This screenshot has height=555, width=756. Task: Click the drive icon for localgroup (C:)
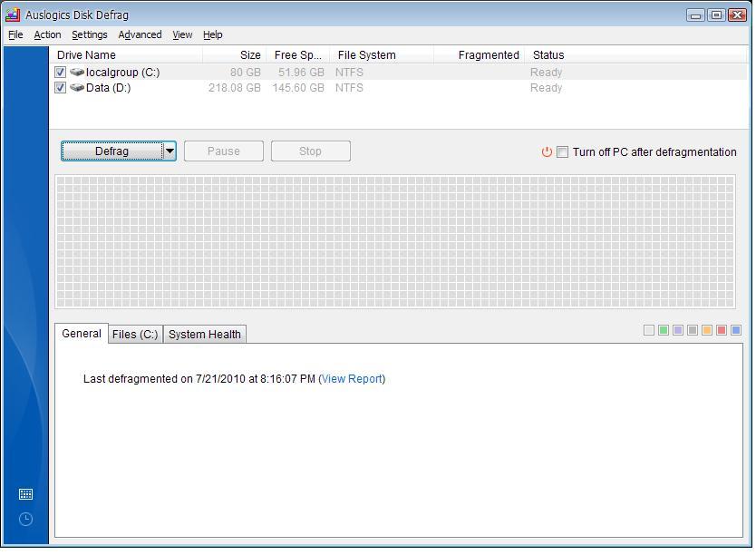[x=77, y=73]
